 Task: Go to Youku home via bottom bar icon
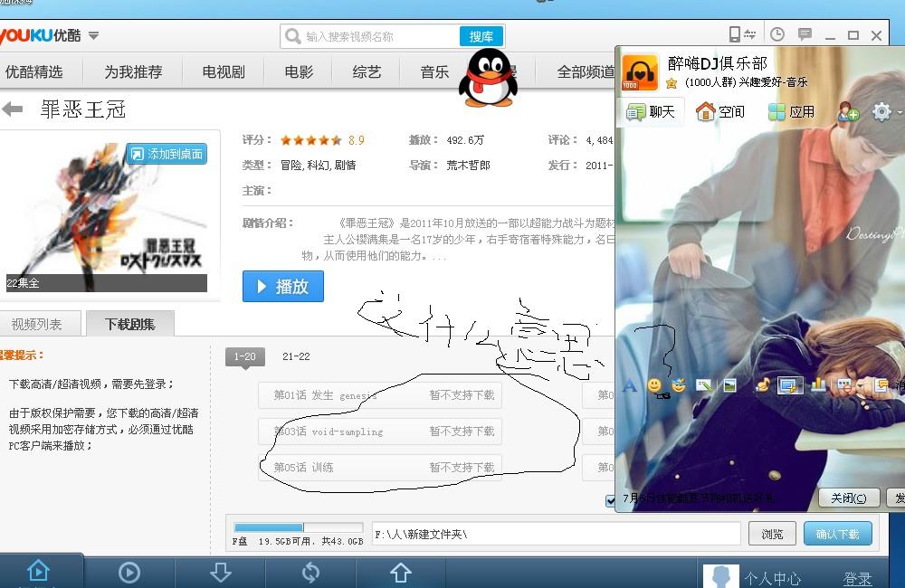(x=38, y=572)
